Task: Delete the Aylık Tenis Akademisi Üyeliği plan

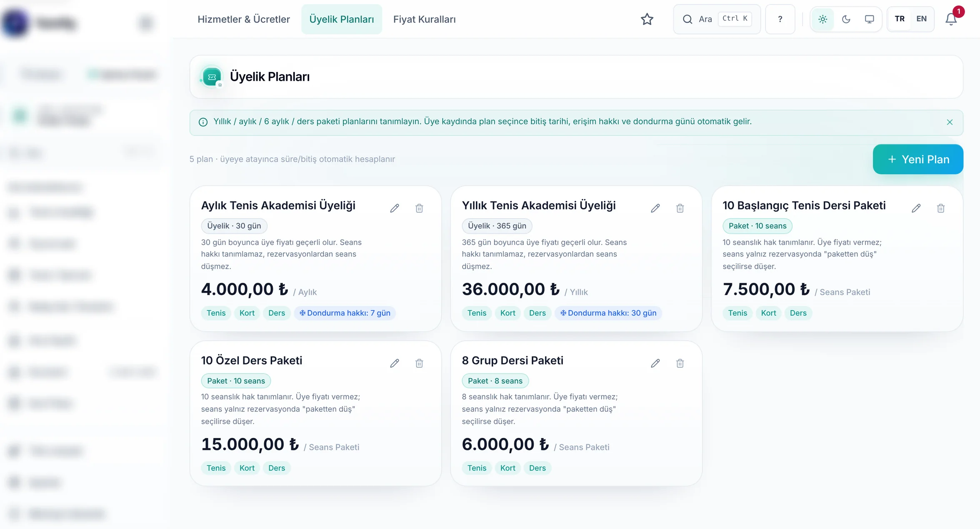Action: 419,208
